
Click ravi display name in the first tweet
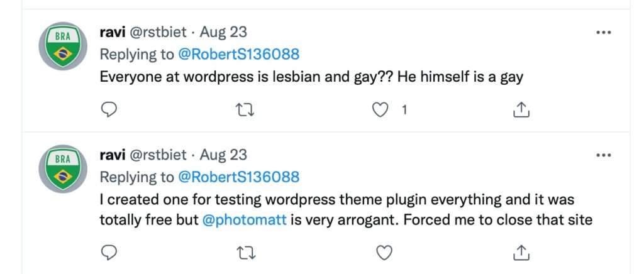tap(111, 31)
